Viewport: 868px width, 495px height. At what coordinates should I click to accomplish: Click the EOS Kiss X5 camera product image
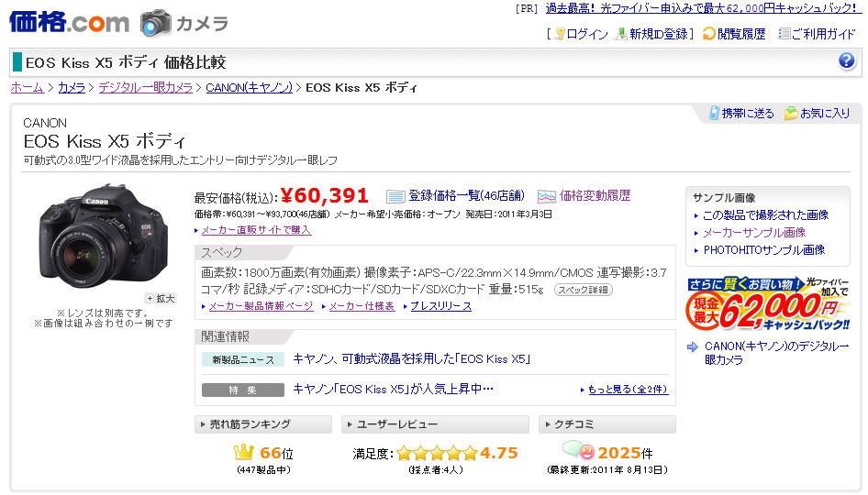pyautogui.click(x=104, y=235)
